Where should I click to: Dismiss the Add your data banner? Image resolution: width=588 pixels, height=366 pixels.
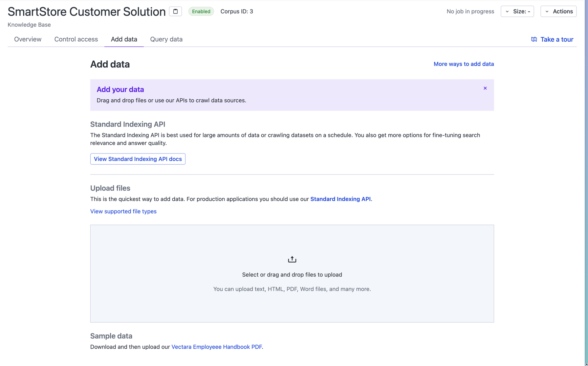click(485, 88)
